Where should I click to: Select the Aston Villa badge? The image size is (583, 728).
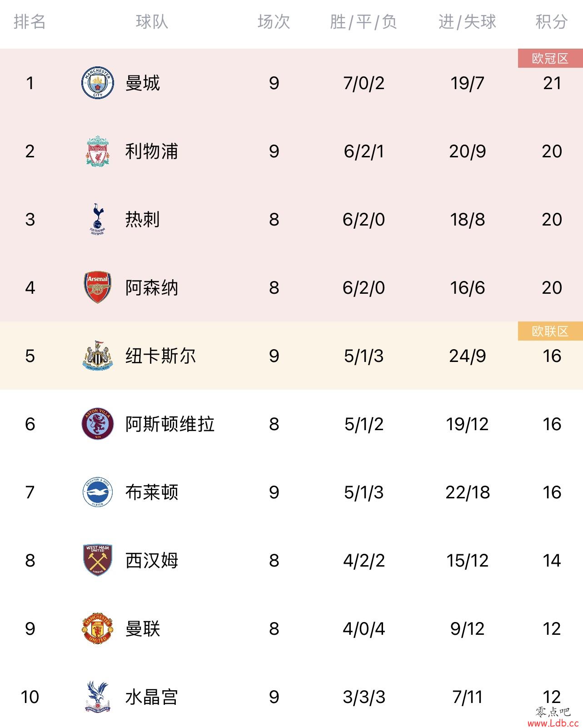click(x=97, y=424)
